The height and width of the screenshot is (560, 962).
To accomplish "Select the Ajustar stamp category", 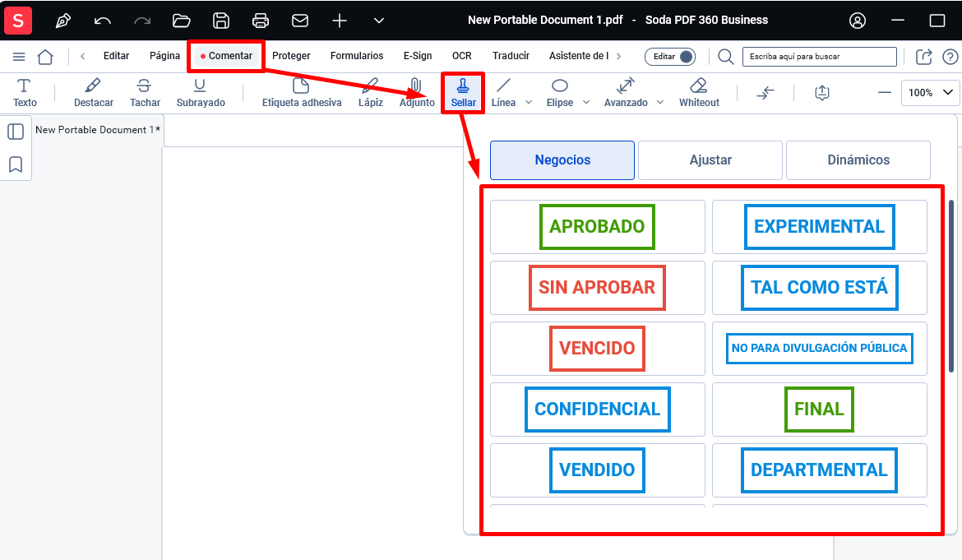I will click(x=710, y=160).
